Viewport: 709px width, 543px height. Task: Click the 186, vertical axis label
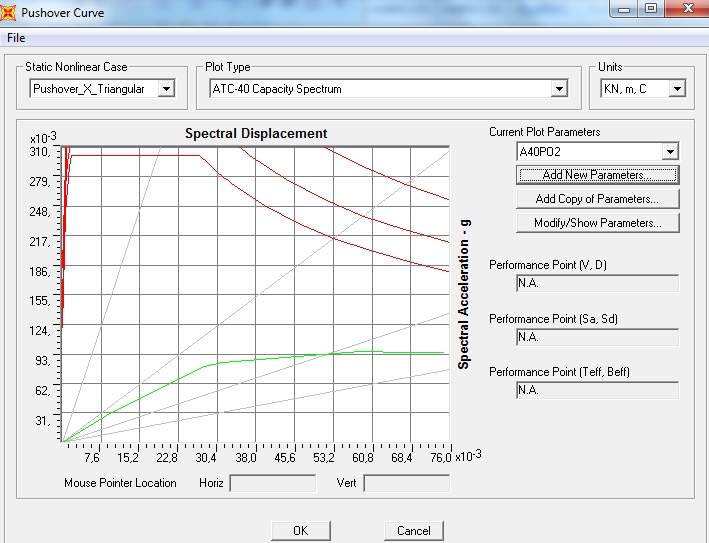click(40, 272)
